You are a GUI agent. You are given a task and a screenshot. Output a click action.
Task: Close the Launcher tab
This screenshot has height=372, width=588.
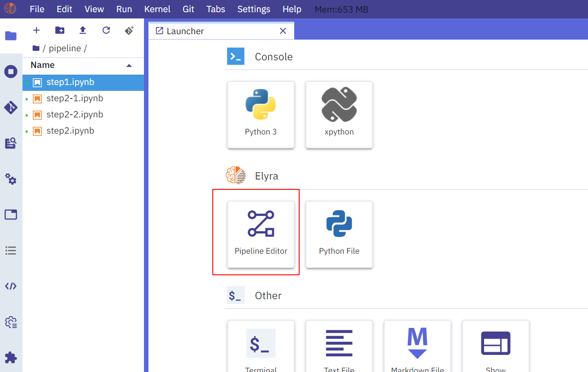283,31
